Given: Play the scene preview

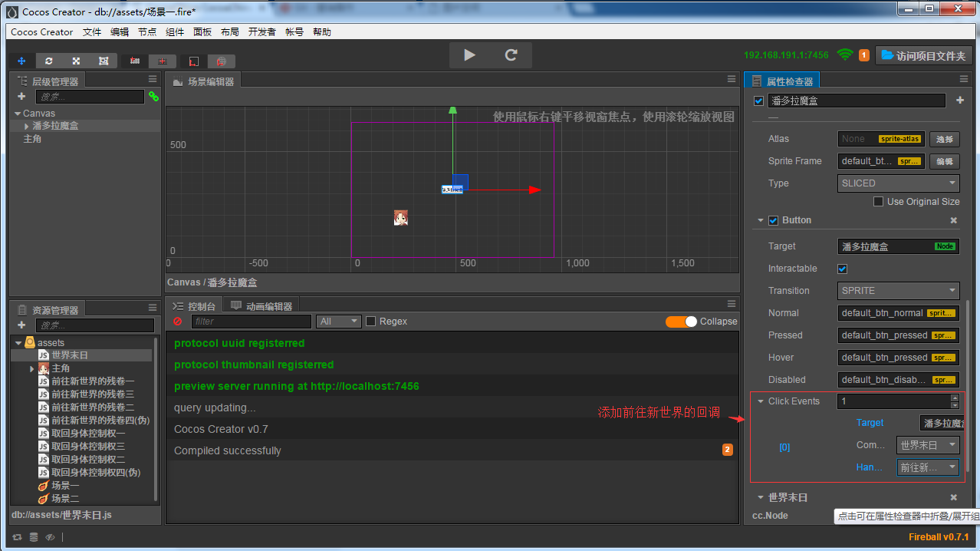Looking at the screenshot, I should 470,55.
